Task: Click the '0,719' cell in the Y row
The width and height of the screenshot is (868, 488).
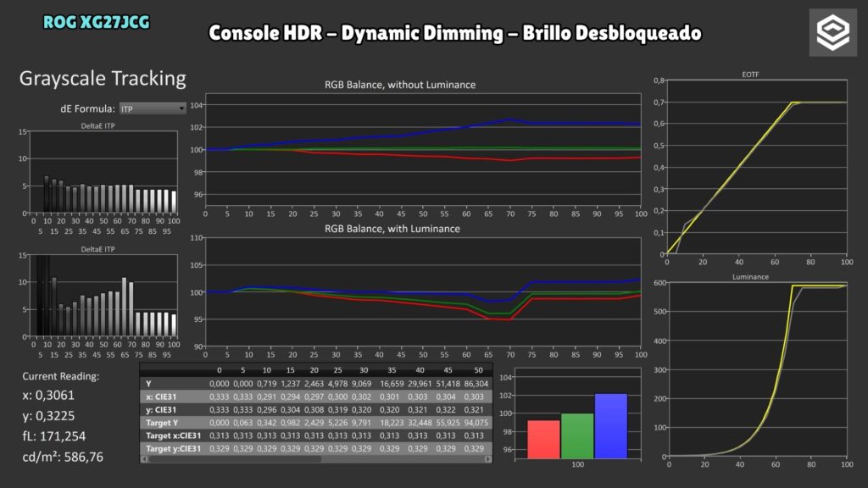Action: pyautogui.click(x=267, y=384)
